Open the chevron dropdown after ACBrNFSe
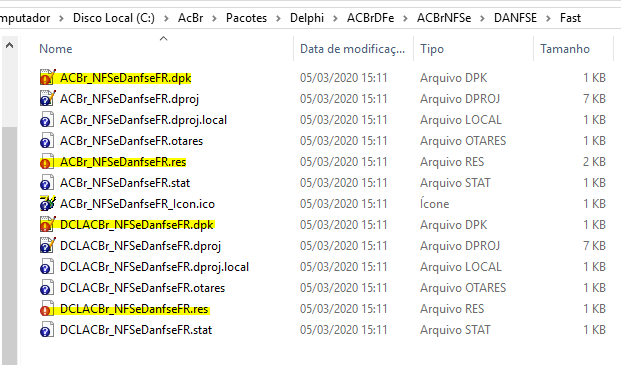Viewport: 621px width, 365px height. click(x=482, y=18)
